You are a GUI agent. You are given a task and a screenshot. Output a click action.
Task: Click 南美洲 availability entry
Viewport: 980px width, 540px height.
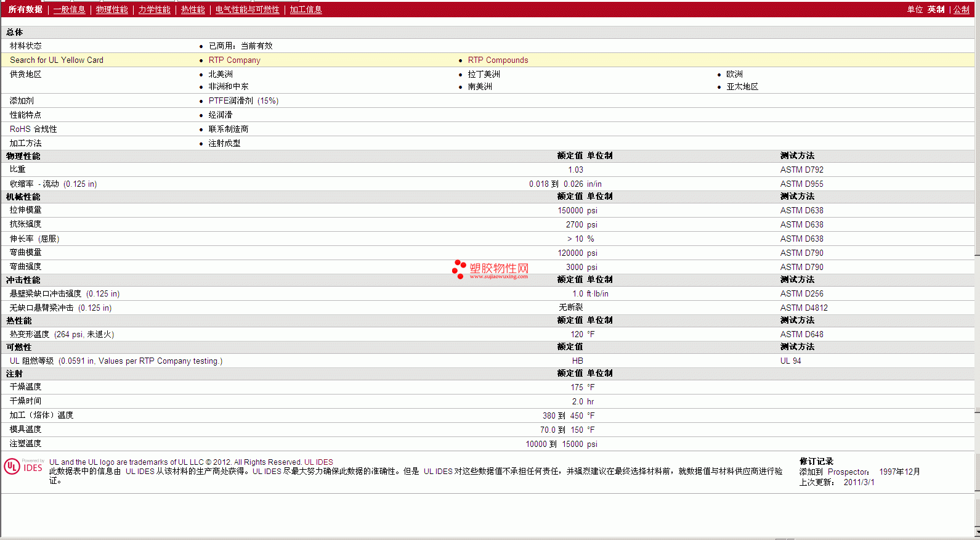480,87
